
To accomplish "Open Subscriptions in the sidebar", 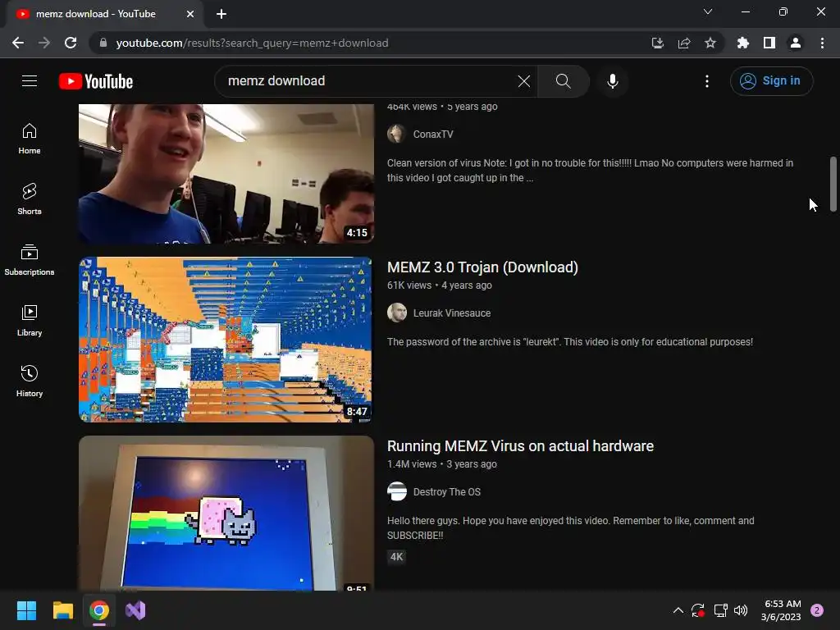I will (30, 260).
